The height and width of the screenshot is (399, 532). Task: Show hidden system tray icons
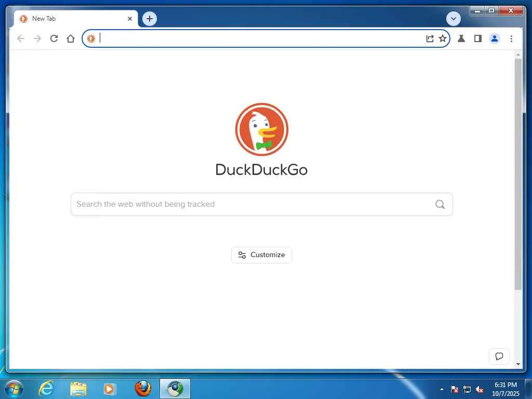(x=442, y=389)
